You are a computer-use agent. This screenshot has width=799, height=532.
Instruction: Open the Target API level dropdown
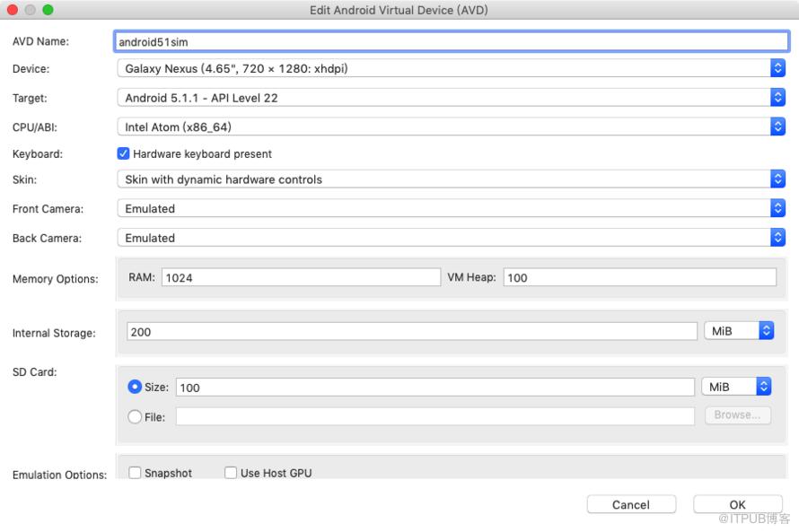tap(452, 97)
